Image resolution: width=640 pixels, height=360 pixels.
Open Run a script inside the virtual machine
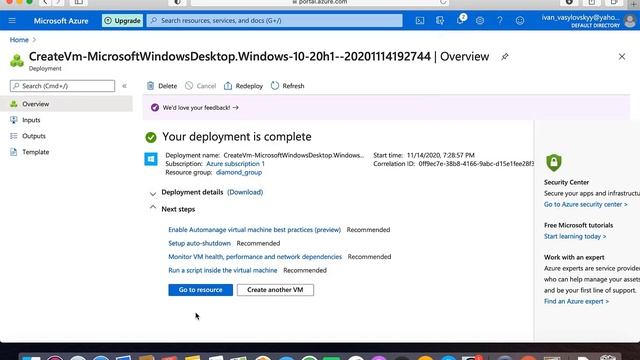[222, 270]
